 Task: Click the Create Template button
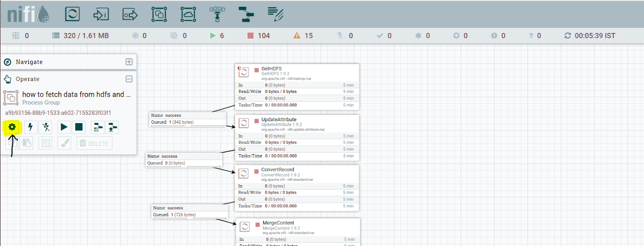97,127
